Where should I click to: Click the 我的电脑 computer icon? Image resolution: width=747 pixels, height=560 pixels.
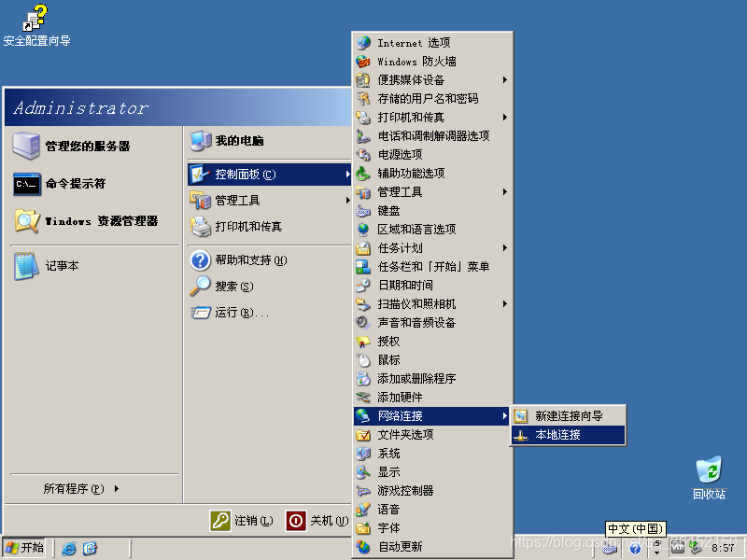click(x=201, y=141)
